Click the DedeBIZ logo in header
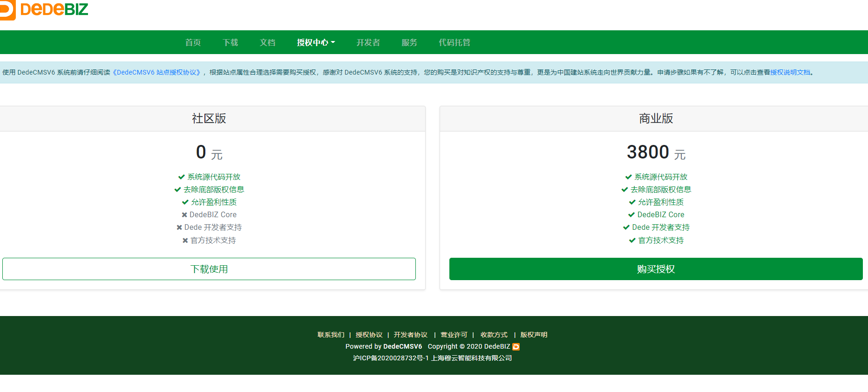This screenshot has width=868, height=392. (44, 9)
